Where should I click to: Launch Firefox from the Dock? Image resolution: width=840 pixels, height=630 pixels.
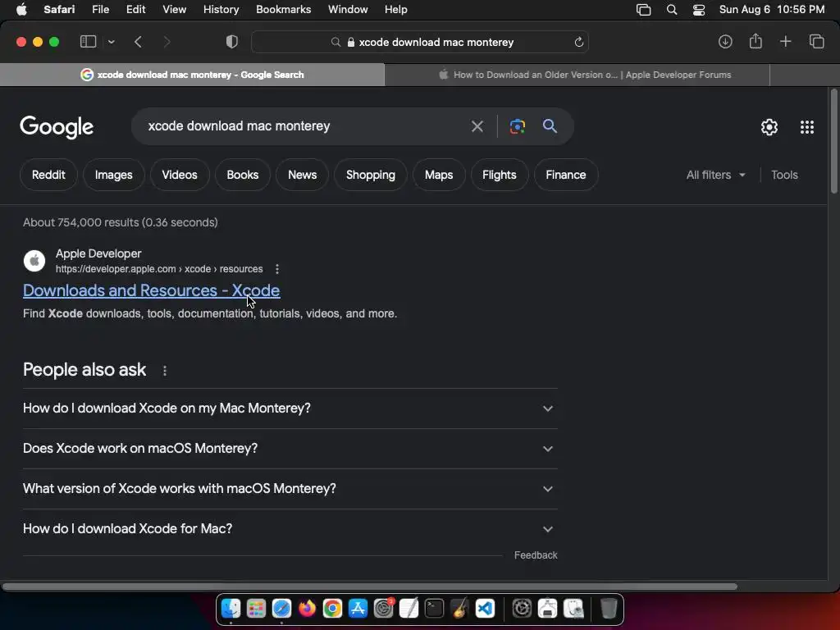click(307, 609)
